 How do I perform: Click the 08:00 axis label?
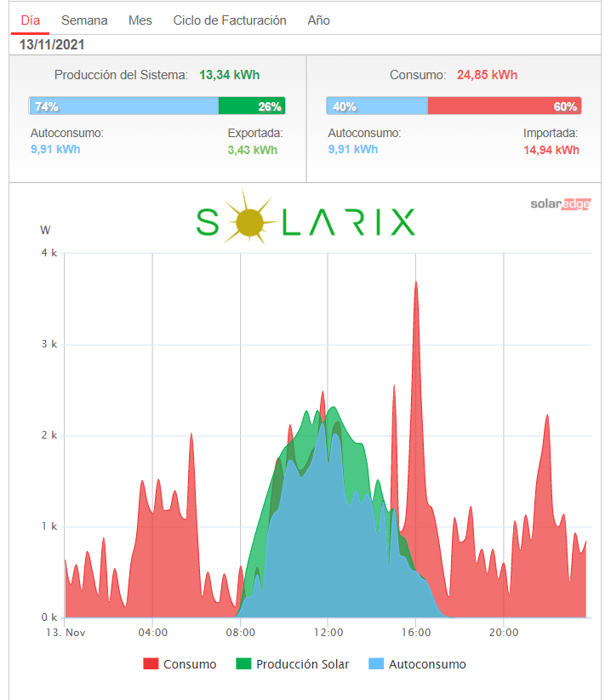coord(240,633)
